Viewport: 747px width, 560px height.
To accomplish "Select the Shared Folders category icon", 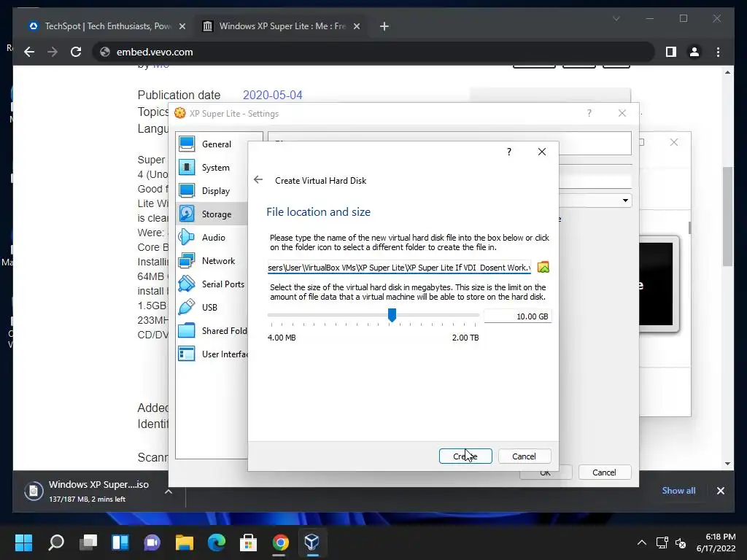I will coord(187,331).
